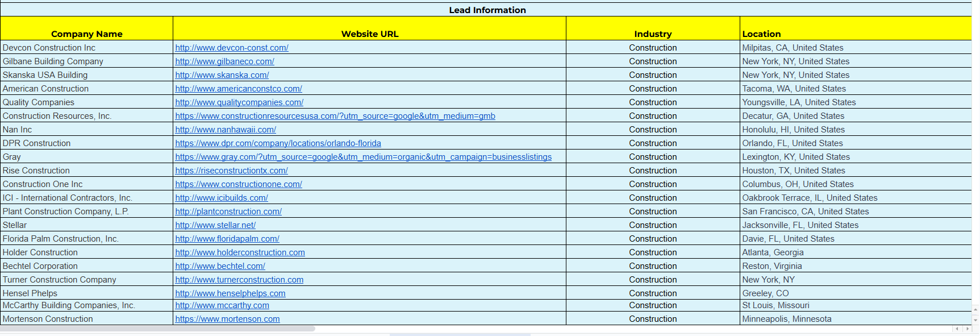Image resolution: width=980 pixels, height=336 pixels.
Task: Select the Florida Palm Construction, Inc. cell
Action: (x=86, y=239)
